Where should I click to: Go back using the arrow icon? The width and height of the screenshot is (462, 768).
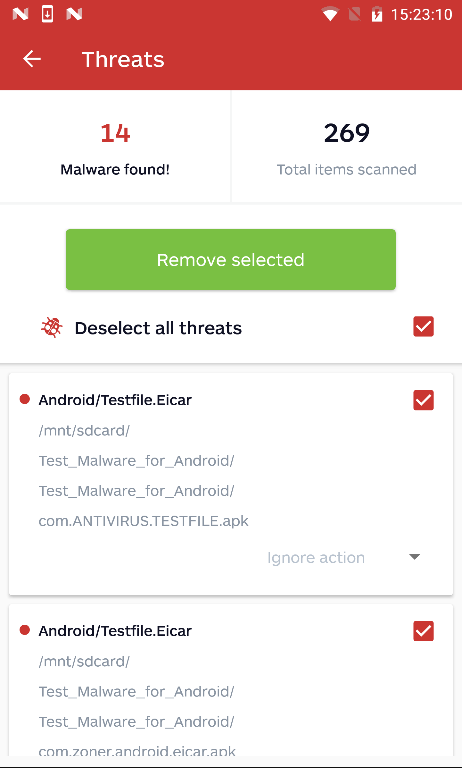click(32, 59)
